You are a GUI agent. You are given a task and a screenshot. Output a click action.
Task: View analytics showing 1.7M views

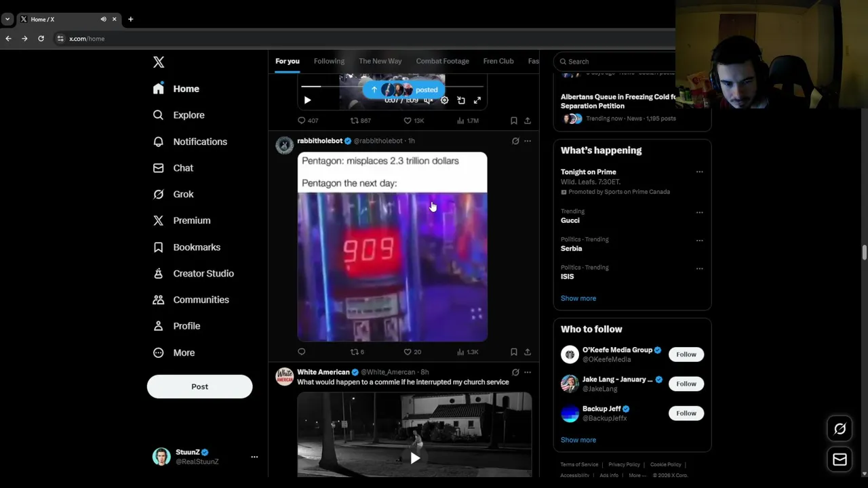click(468, 121)
